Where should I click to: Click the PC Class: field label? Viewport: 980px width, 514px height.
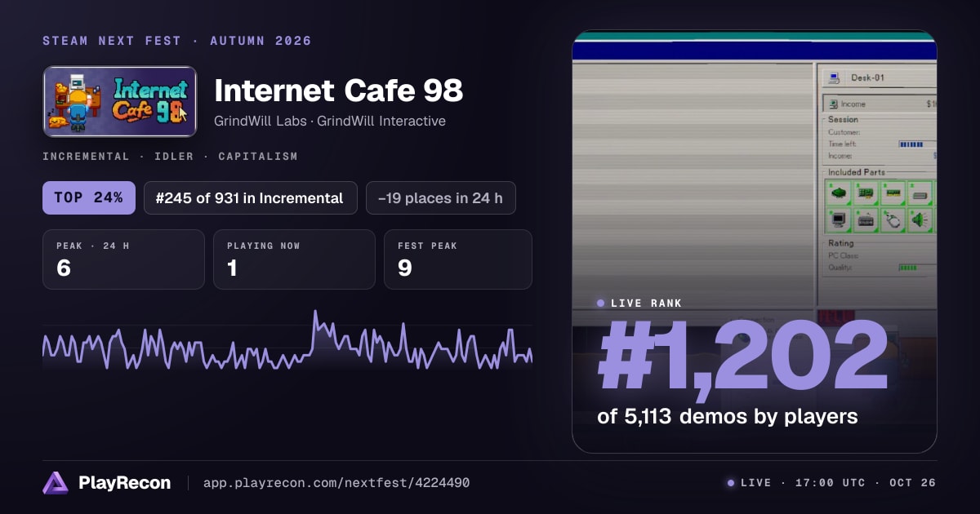pos(844,255)
